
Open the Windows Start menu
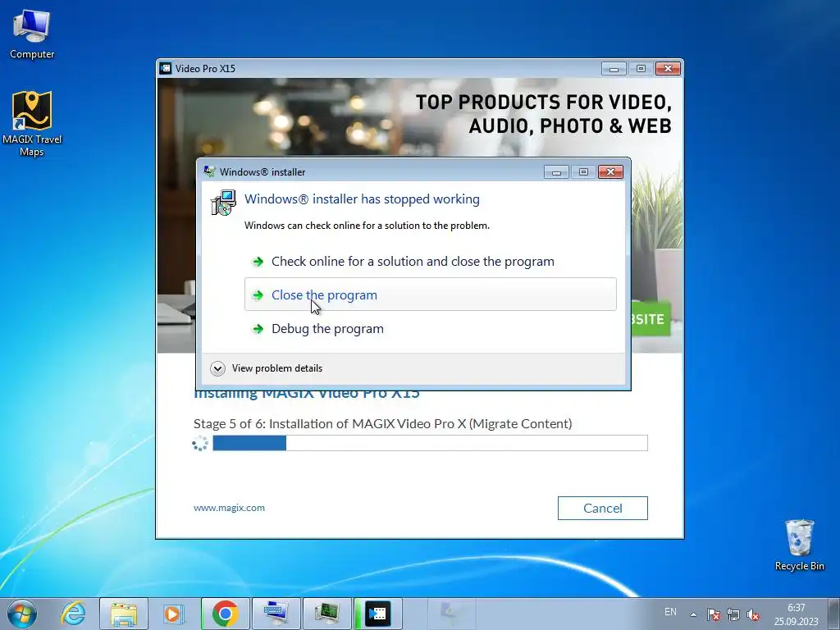point(22,614)
